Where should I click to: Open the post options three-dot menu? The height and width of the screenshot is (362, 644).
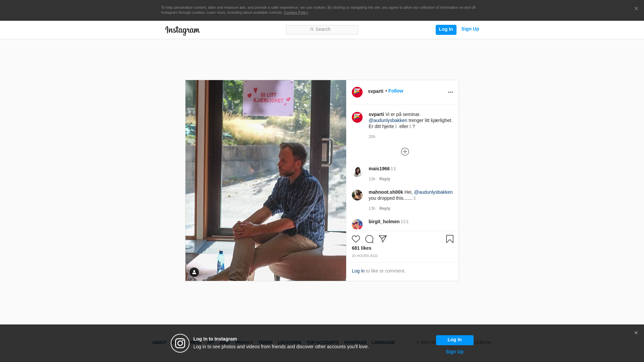pos(450,92)
